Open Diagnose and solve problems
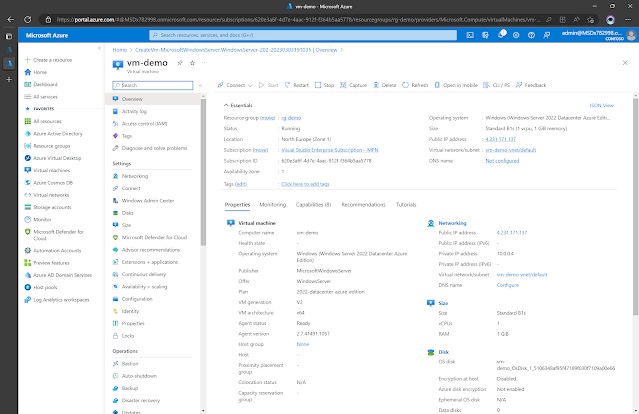The width and height of the screenshot is (639, 414). click(x=153, y=148)
